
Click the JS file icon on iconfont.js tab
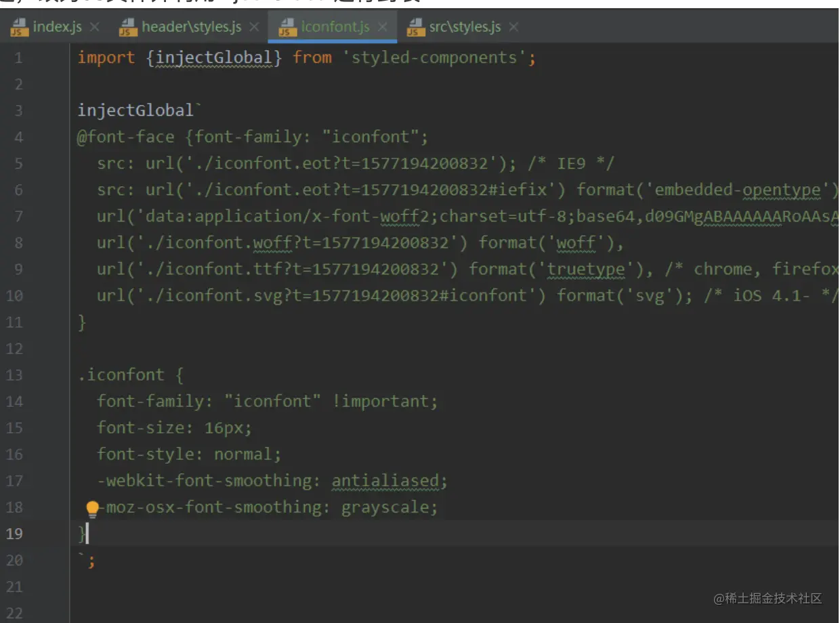pyautogui.click(x=287, y=27)
